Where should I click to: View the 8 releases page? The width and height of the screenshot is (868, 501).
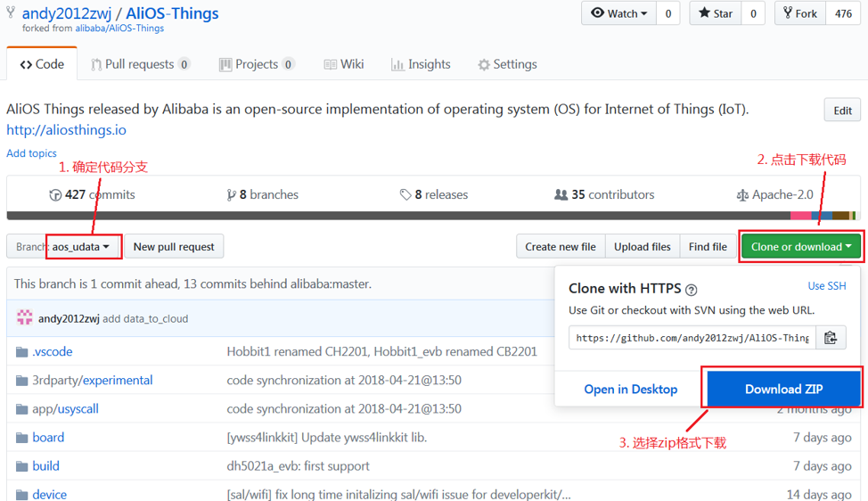(x=434, y=195)
